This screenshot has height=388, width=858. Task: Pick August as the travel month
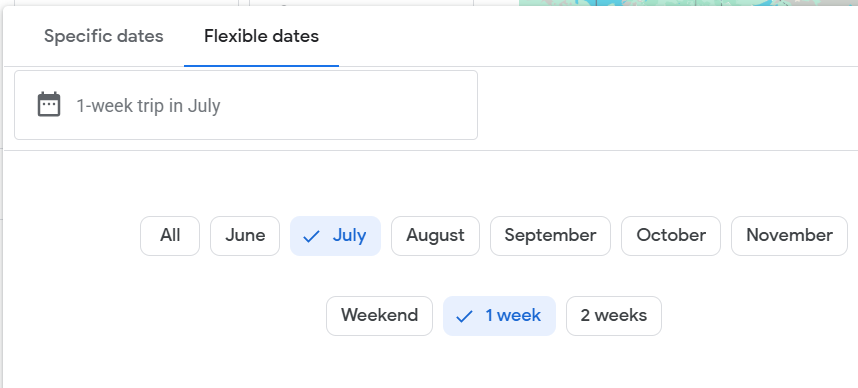(x=435, y=236)
